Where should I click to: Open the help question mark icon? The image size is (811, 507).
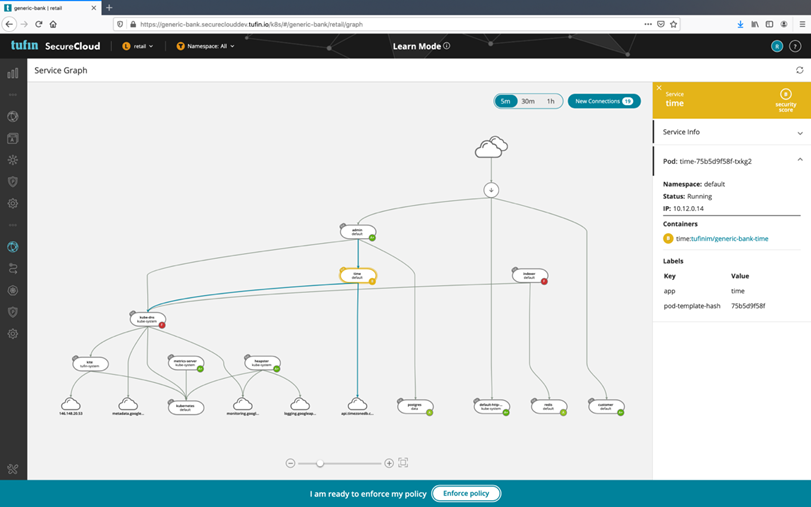[795, 46]
